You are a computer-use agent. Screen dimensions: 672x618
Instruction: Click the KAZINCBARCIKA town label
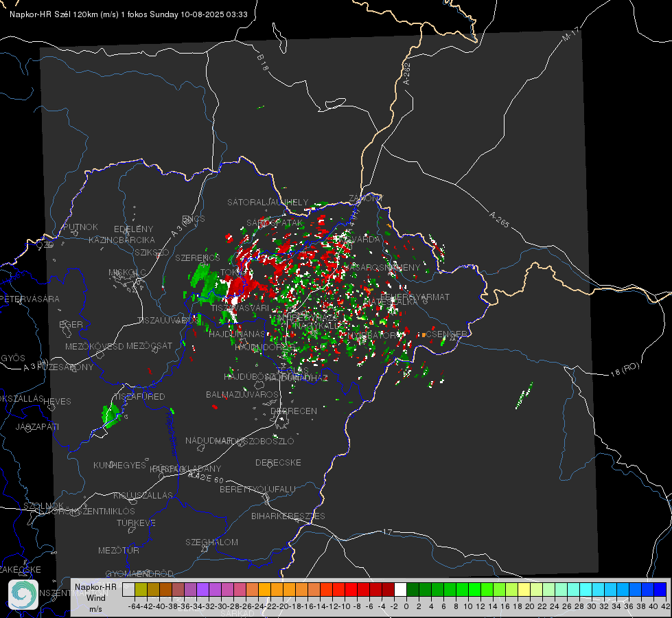[121, 240]
